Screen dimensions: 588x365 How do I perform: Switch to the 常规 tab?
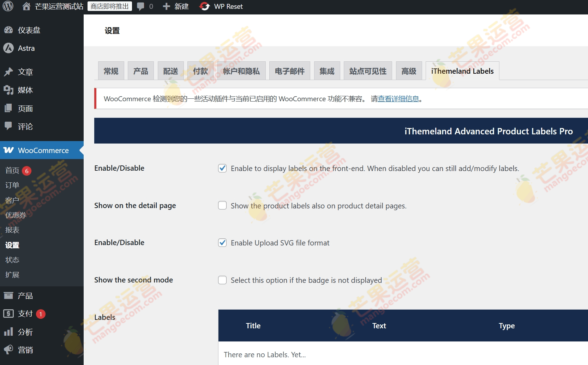[111, 71]
